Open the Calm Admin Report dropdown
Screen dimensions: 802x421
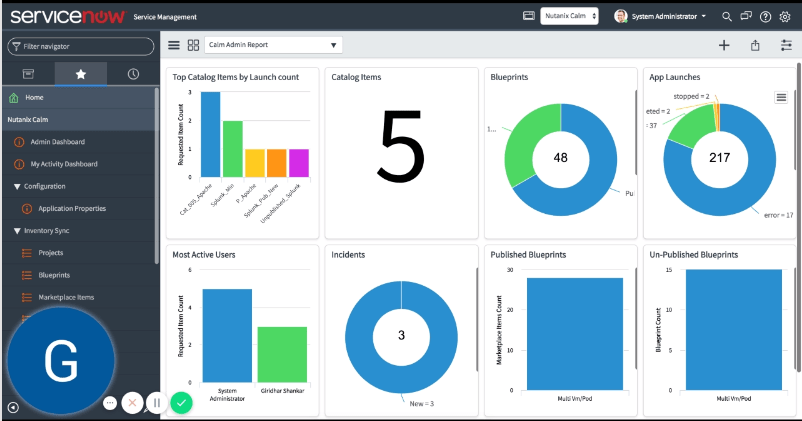[273, 45]
